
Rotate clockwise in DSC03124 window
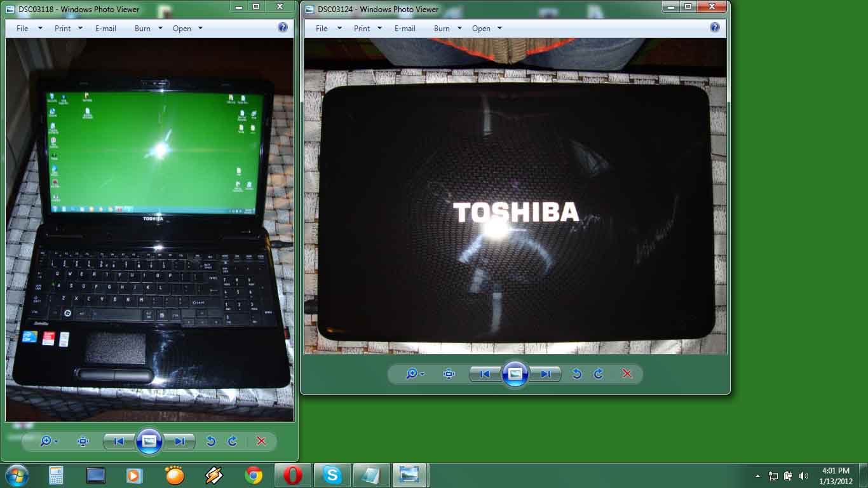pyautogui.click(x=599, y=374)
